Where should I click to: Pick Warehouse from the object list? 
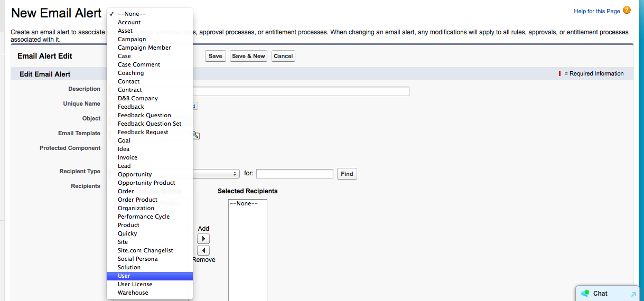pyautogui.click(x=150, y=293)
